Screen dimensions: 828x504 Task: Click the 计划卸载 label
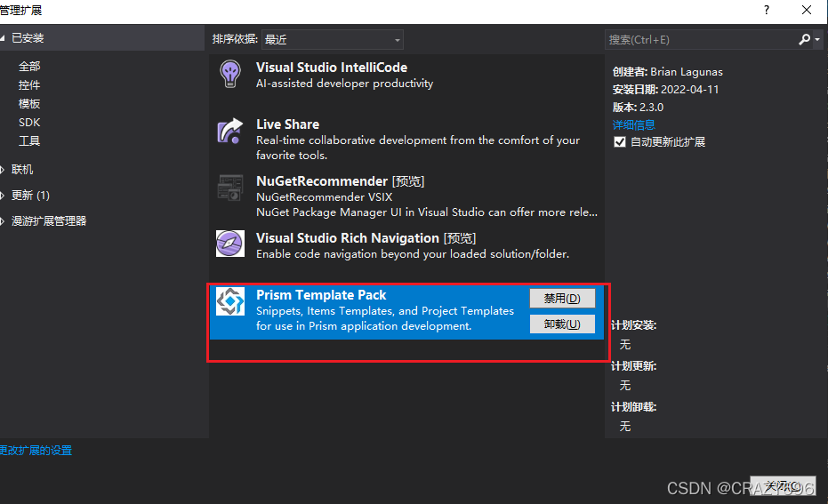633,407
